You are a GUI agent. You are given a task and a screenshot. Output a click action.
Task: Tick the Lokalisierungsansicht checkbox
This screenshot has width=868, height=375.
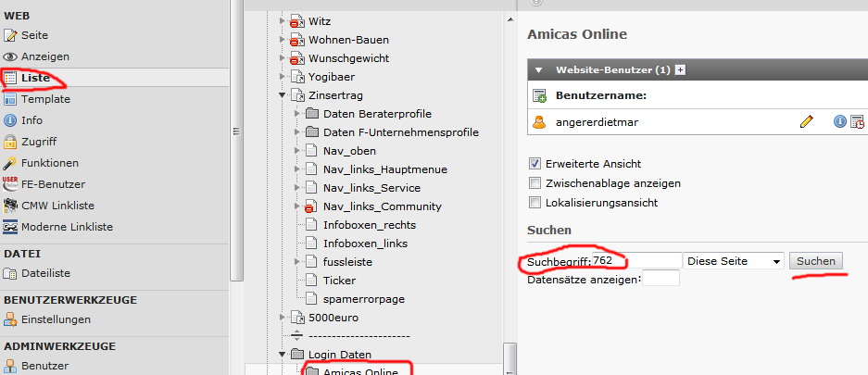(x=535, y=203)
